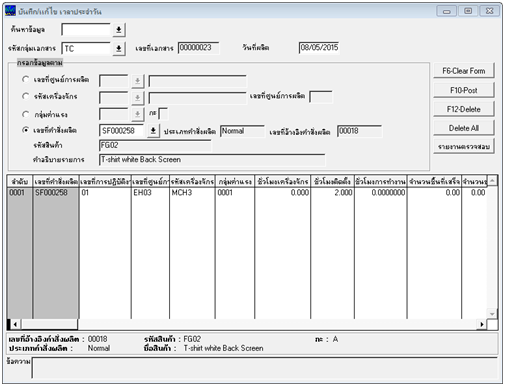Open the labor group lookup arrow
Screen dimensions: 505x386
point(137,114)
